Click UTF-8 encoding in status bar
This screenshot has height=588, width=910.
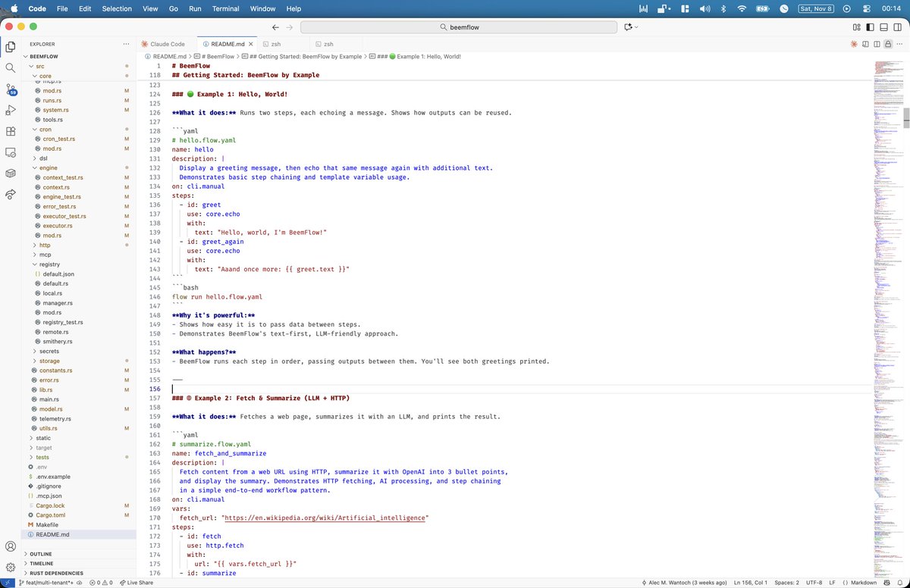click(814, 583)
